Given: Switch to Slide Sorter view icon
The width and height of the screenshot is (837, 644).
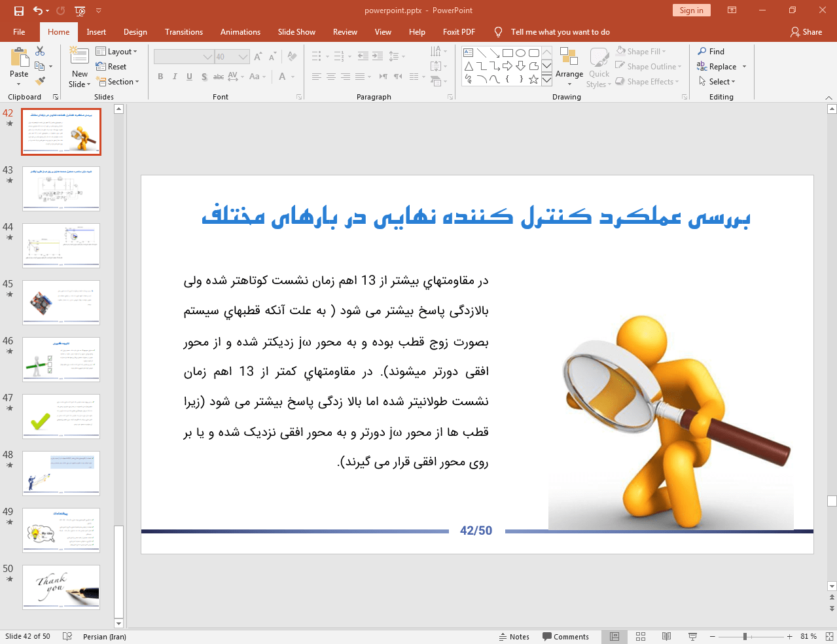Looking at the screenshot, I should click(641, 636).
